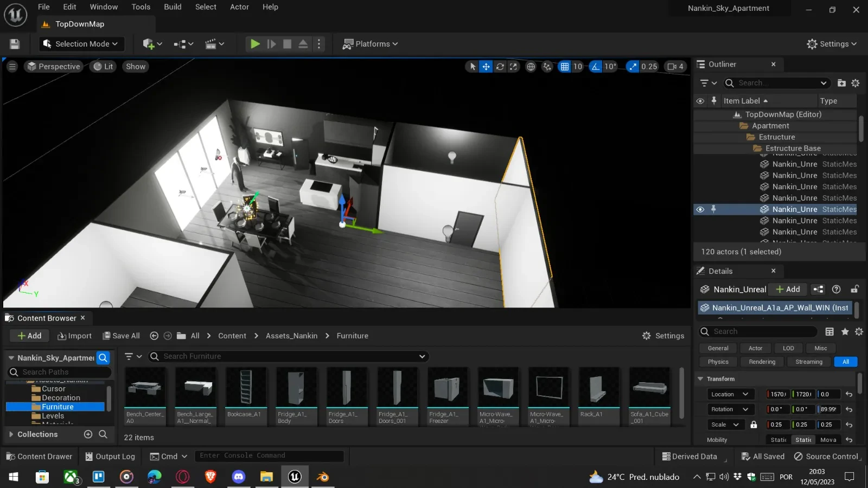Open the Window menu
The height and width of the screenshot is (488, 868).
pos(104,7)
